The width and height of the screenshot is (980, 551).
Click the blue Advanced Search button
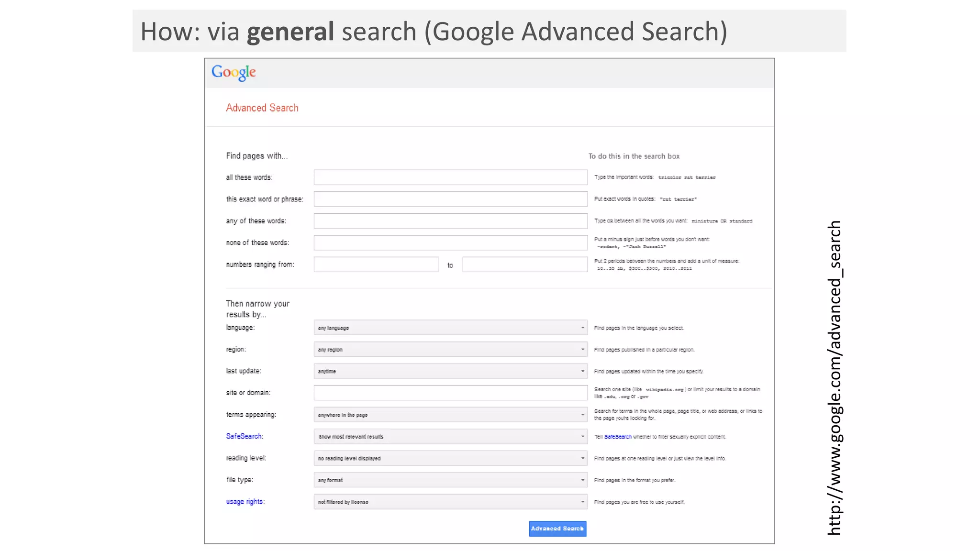click(557, 529)
